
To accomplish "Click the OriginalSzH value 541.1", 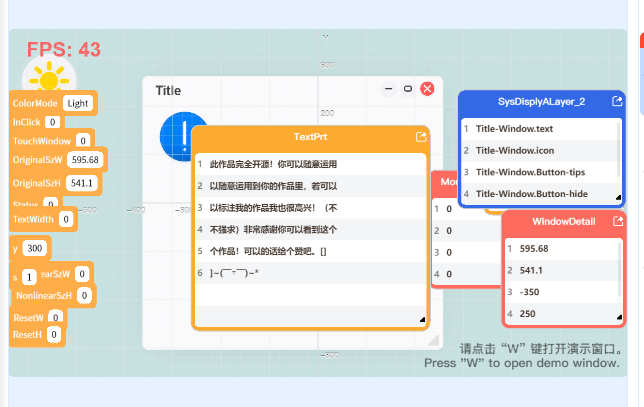I will [x=82, y=183].
